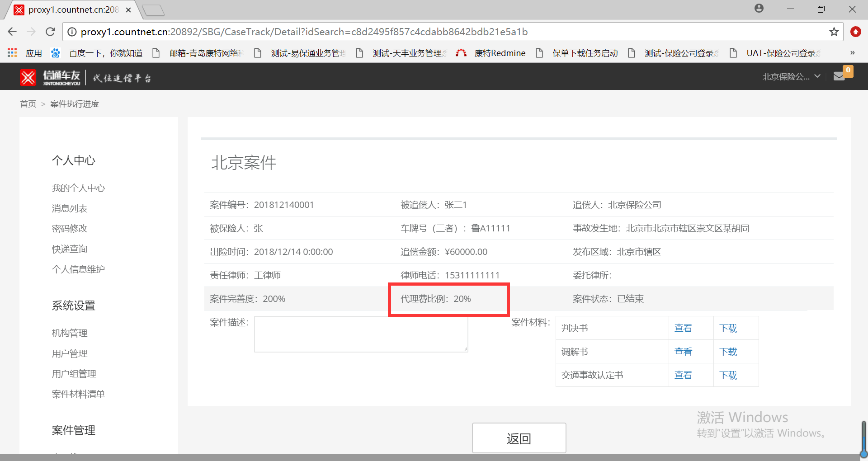Click the 首页 breadcrumb link
Screen dimensions: 868x461
(x=28, y=104)
